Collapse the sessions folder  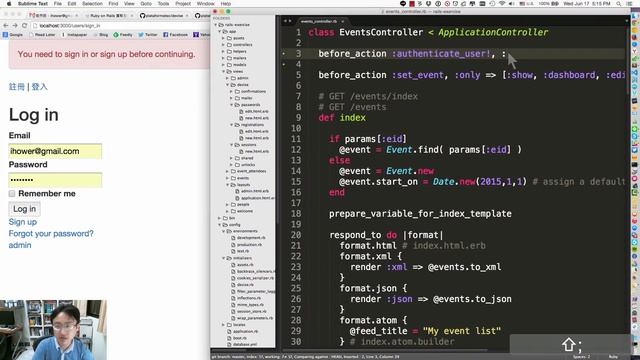coord(231,144)
